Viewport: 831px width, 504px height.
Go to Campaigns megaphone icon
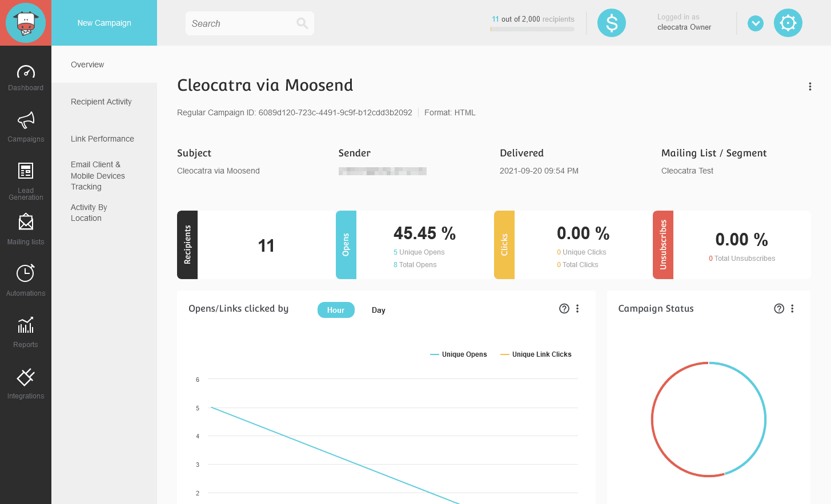pos(26,120)
